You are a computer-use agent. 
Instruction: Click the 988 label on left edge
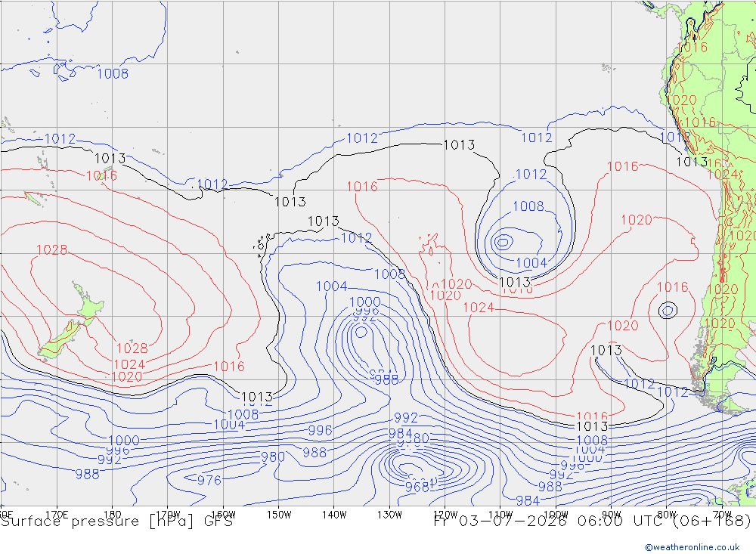(87, 475)
